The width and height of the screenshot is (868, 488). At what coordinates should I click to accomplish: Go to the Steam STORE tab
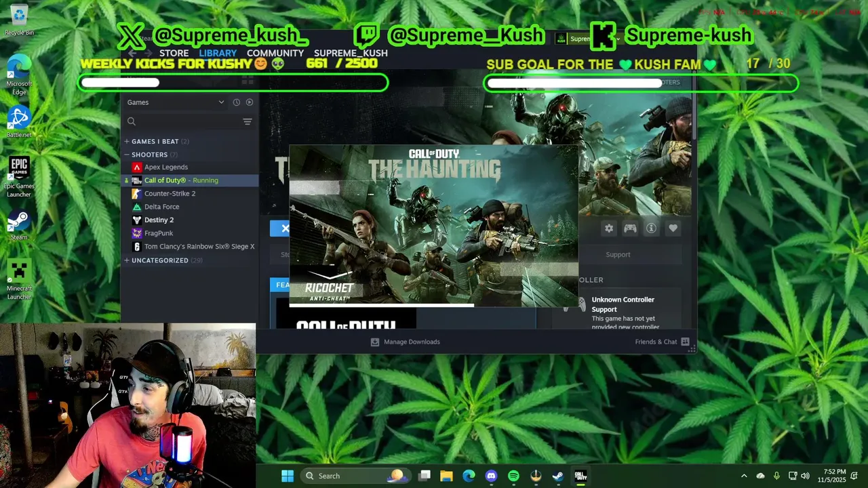pos(174,53)
